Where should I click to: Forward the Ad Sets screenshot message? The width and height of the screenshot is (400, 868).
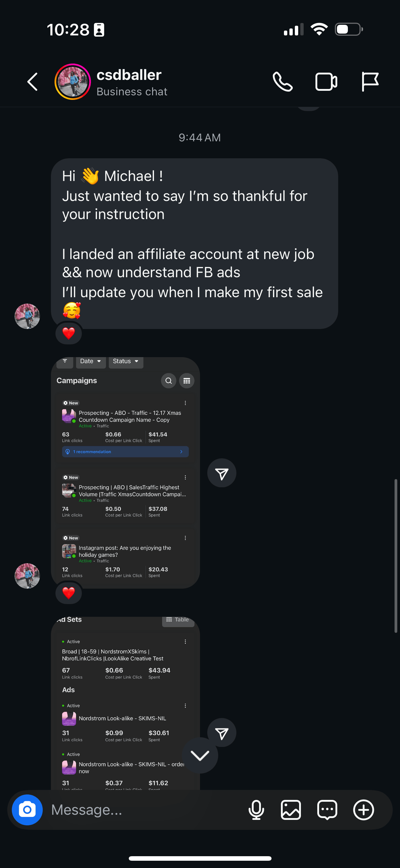[x=222, y=732]
